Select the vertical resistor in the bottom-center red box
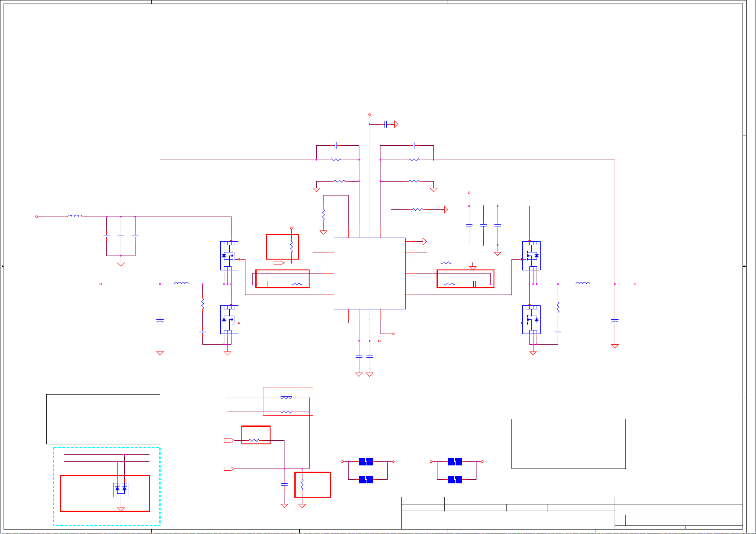The width and height of the screenshot is (756, 534). click(302, 485)
